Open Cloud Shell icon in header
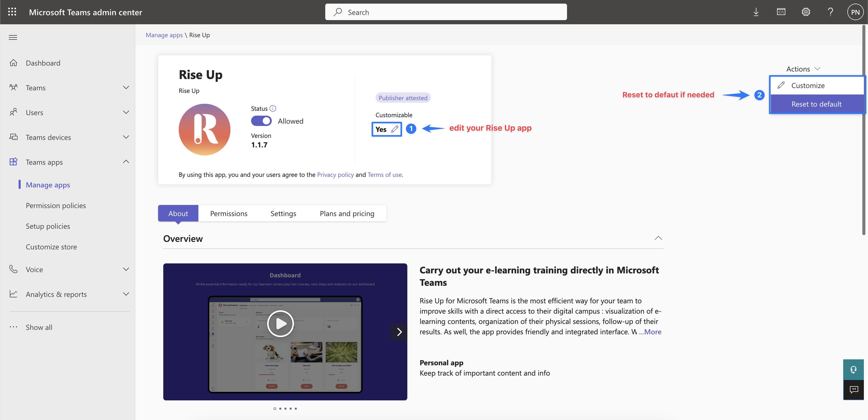868x420 pixels. pyautogui.click(x=781, y=12)
